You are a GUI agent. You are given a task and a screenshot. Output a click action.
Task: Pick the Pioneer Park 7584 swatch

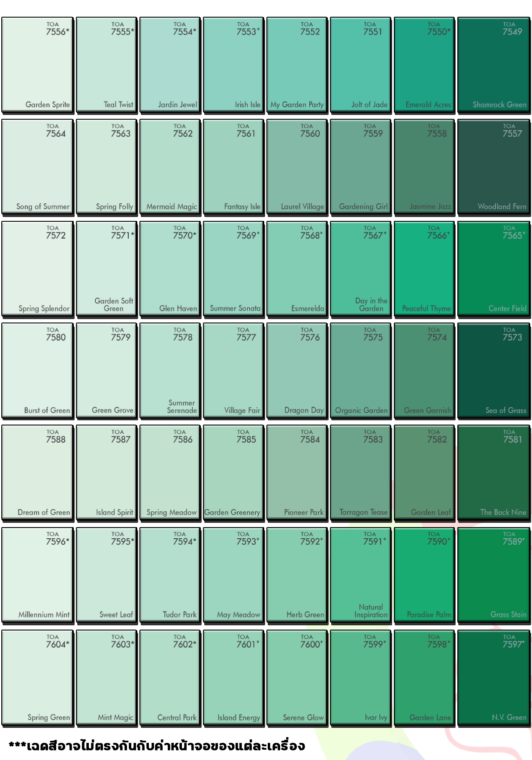[x=297, y=473]
